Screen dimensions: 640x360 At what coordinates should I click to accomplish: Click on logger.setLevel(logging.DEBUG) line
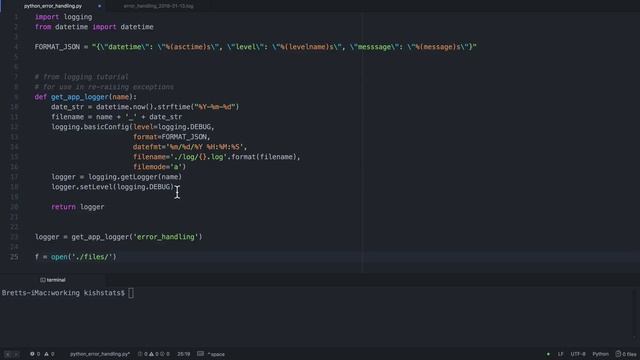(113, 187)
